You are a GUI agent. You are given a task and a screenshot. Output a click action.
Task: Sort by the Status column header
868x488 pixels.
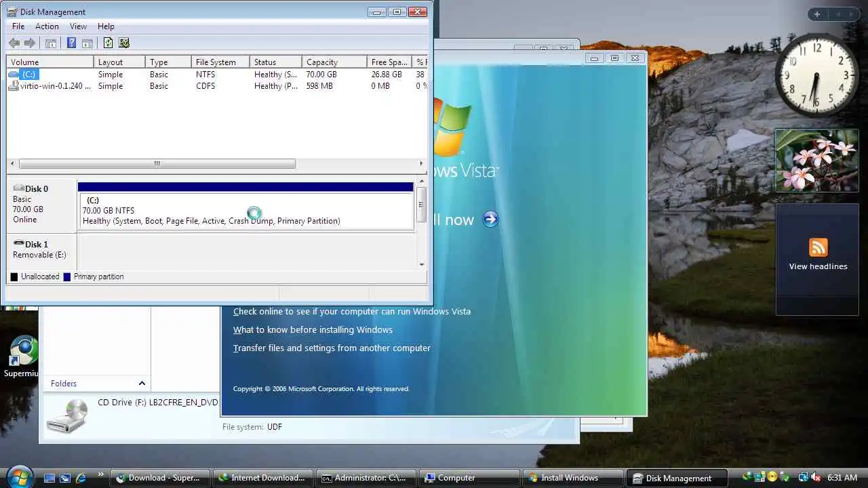pos(275,62)
